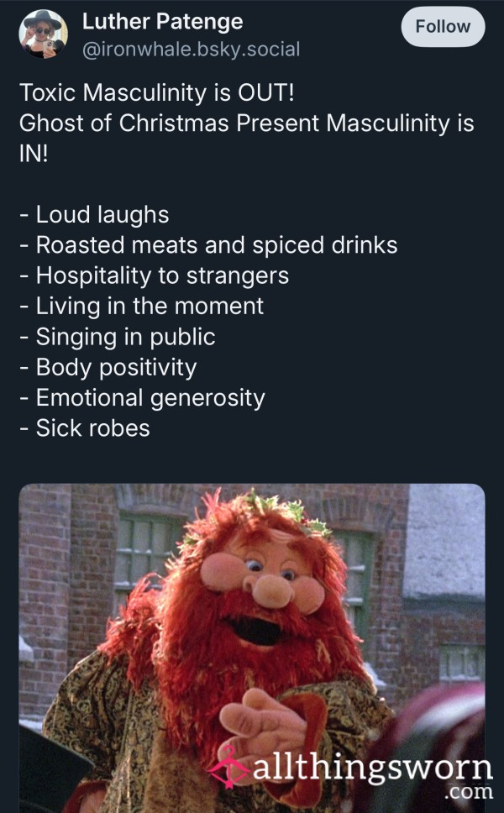Select the "Emotional generosity" list item
The image size is (504, 813).
(142, 398)
